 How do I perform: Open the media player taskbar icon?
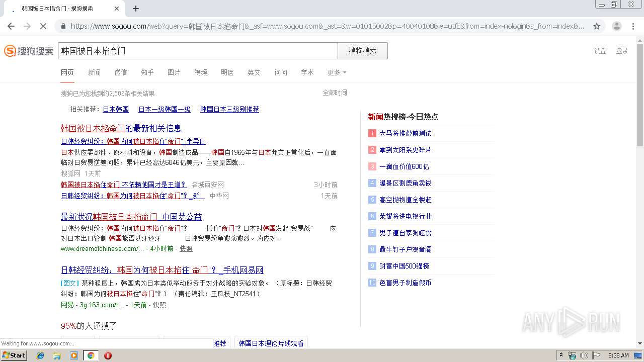tap(73, 355)
